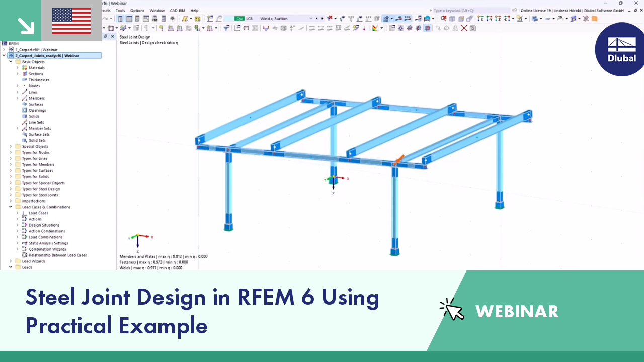Expand the Special Objects folder
Image resolution: width=644 pixels, height=362 pixels.
click(x=11, y=146)
